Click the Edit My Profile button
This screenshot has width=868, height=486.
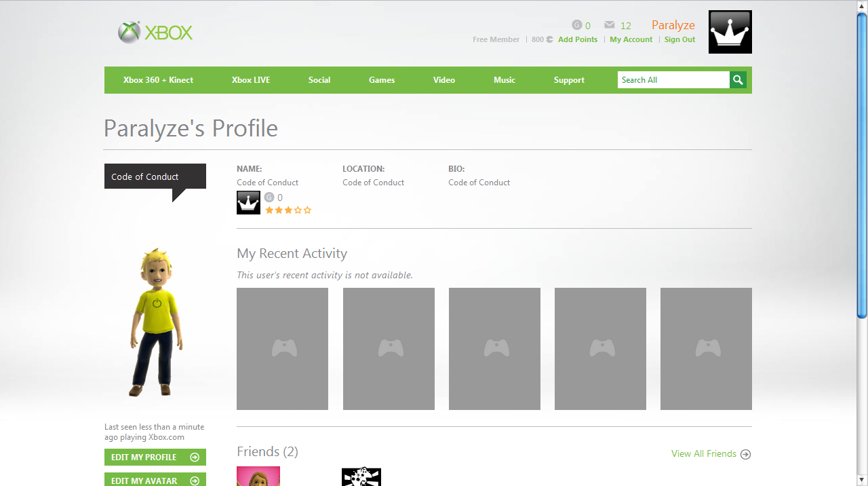pos(155,457)
